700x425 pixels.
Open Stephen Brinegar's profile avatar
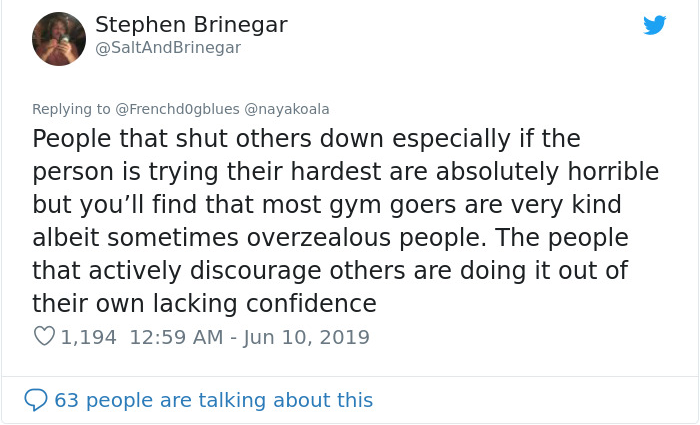(59, 39)
